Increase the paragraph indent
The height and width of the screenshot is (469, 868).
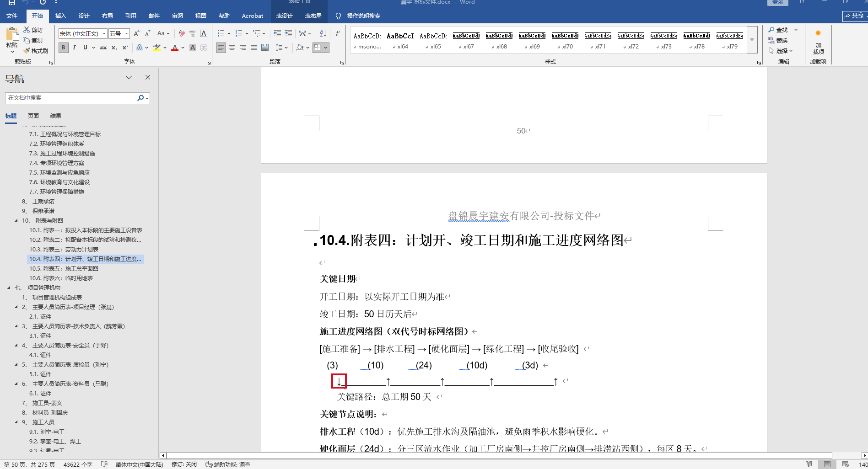pos(288,33)
